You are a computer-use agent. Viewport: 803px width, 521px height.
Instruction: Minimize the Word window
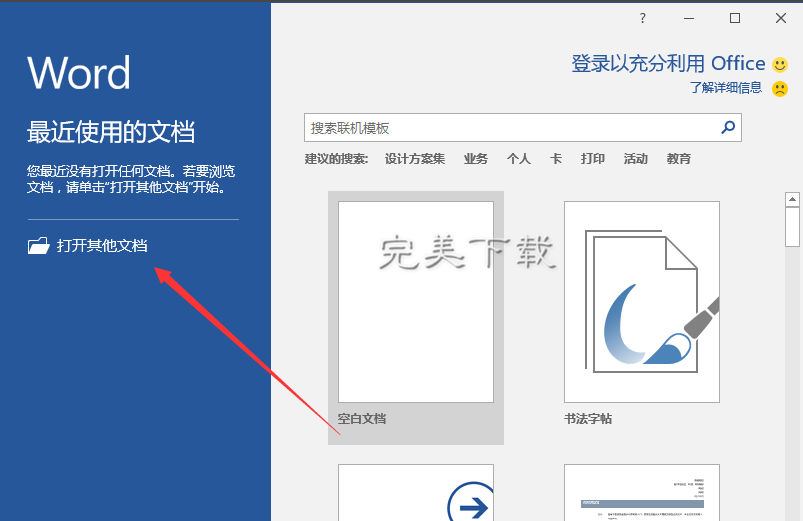pos(689,18)
